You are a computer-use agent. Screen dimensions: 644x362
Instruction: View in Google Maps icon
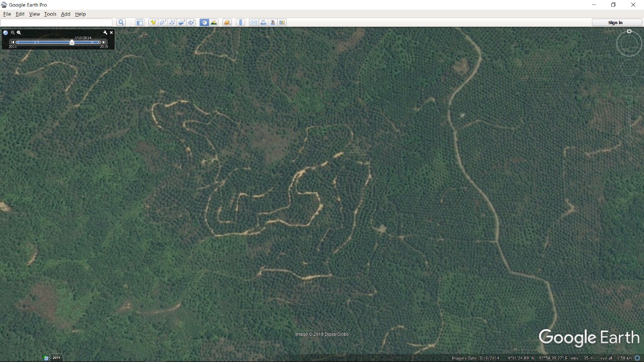pos(282,23)
